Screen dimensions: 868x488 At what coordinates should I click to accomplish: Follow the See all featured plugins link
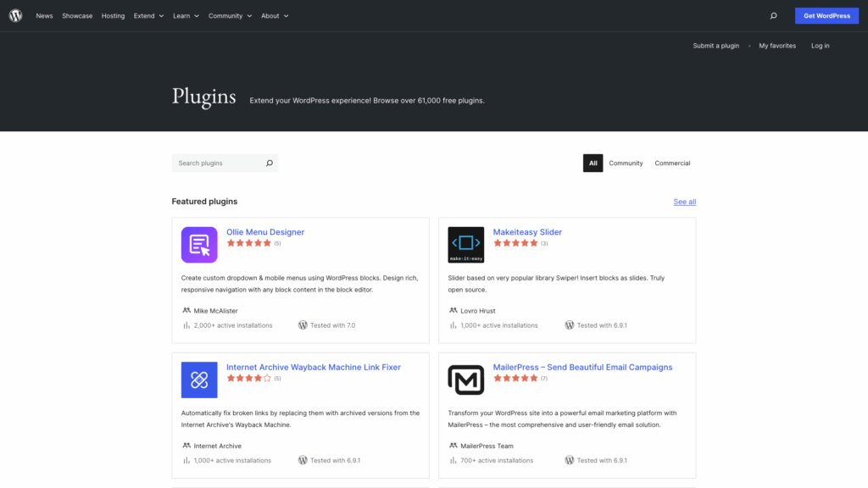[684, 202]
